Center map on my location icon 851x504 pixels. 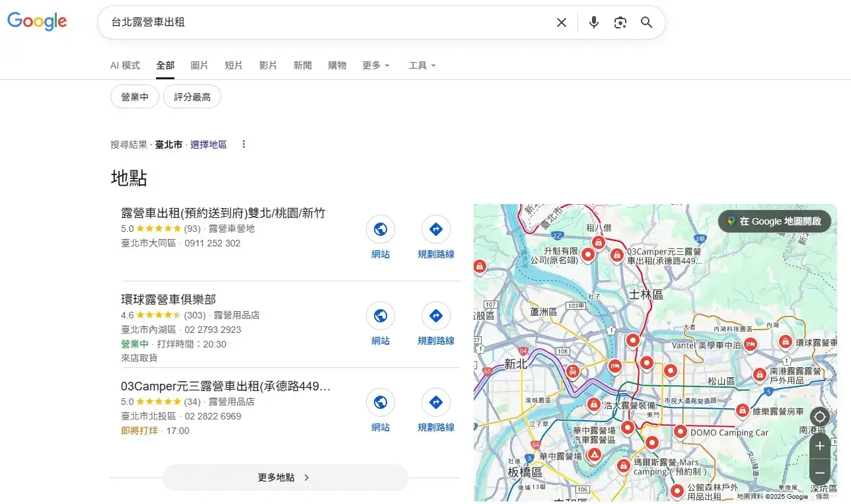pyautogui.click(x=820, y=417)
